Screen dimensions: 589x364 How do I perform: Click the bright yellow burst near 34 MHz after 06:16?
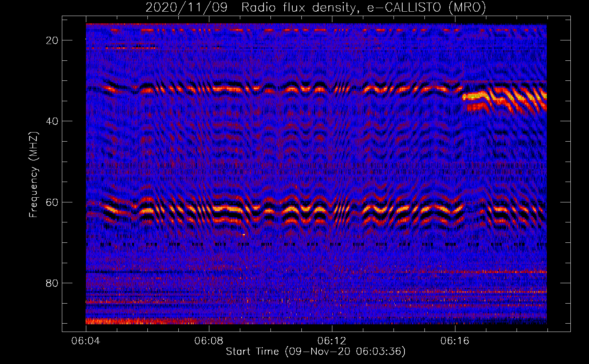pyautogui.click(x=475, y=96)
